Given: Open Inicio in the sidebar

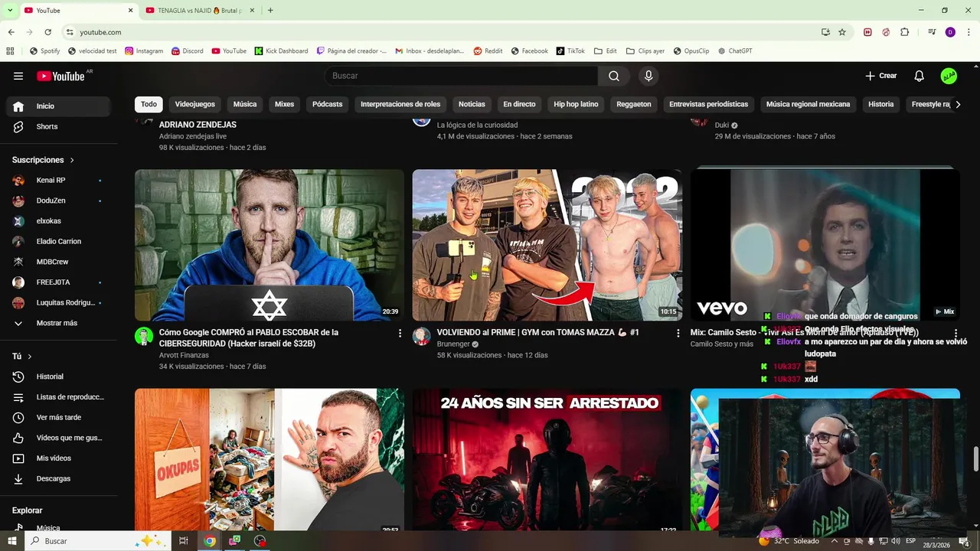Looking at the screenshot, I should [59, 106].
